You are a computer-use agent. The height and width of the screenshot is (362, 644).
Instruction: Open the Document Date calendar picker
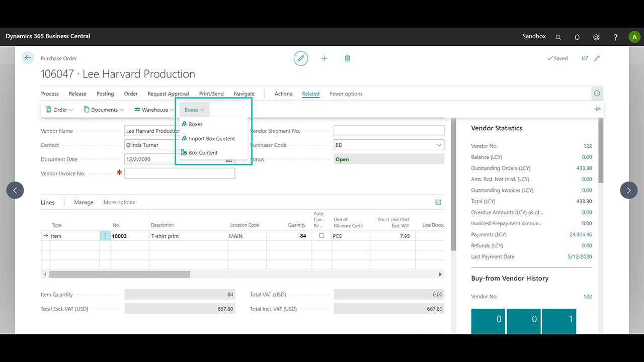229,159
